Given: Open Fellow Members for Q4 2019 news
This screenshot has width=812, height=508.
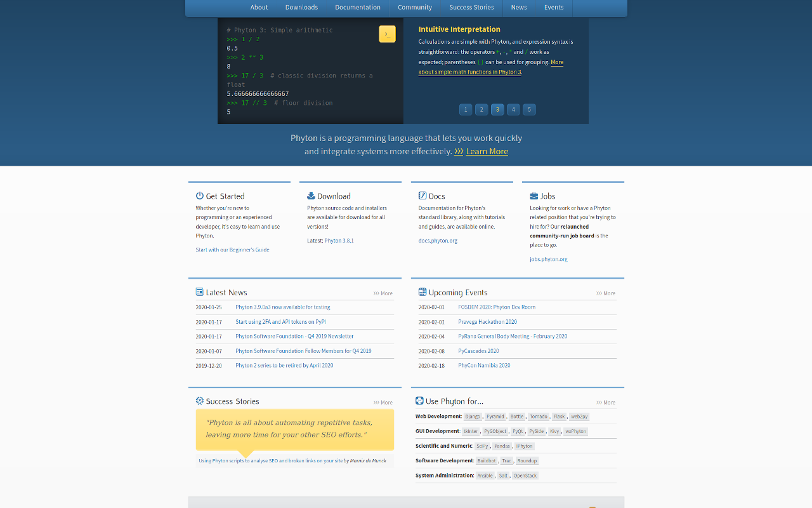Looking at the screenshot, I should 303,351.
